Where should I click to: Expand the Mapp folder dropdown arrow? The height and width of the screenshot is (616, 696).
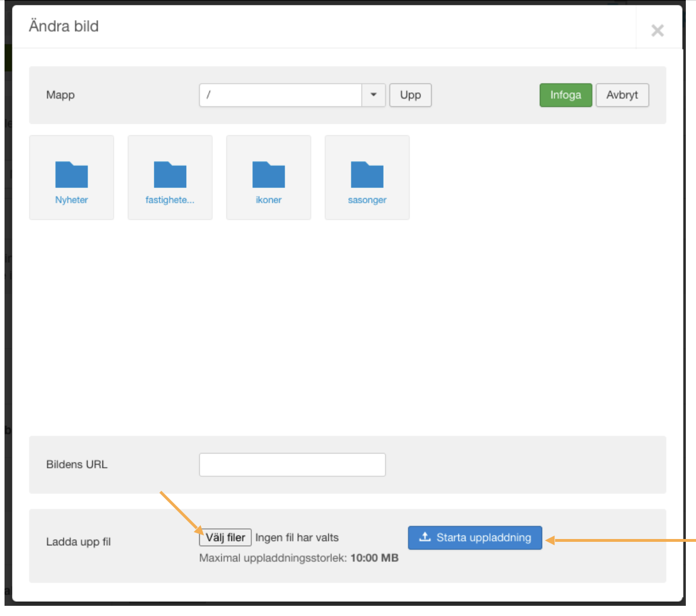click(x=373, y=95)
